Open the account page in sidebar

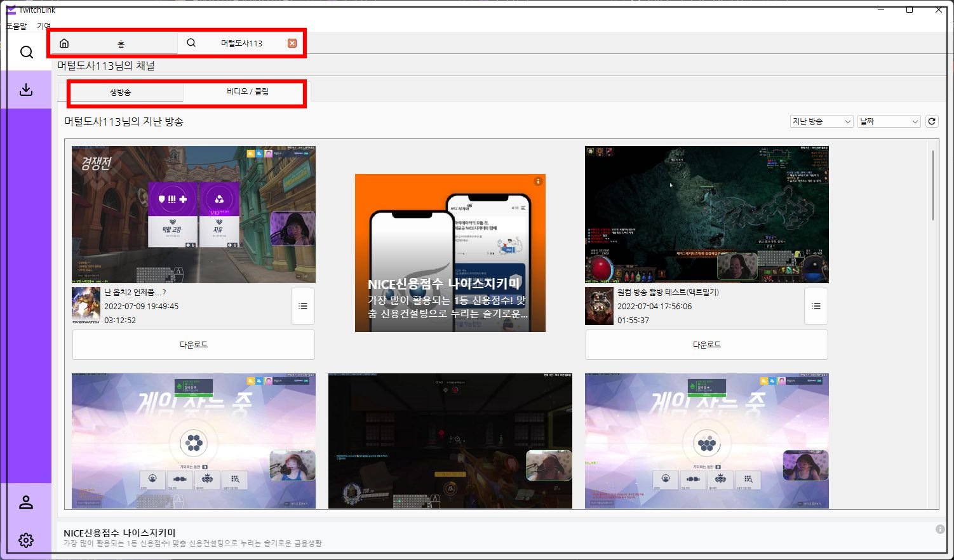pos(26,502)
